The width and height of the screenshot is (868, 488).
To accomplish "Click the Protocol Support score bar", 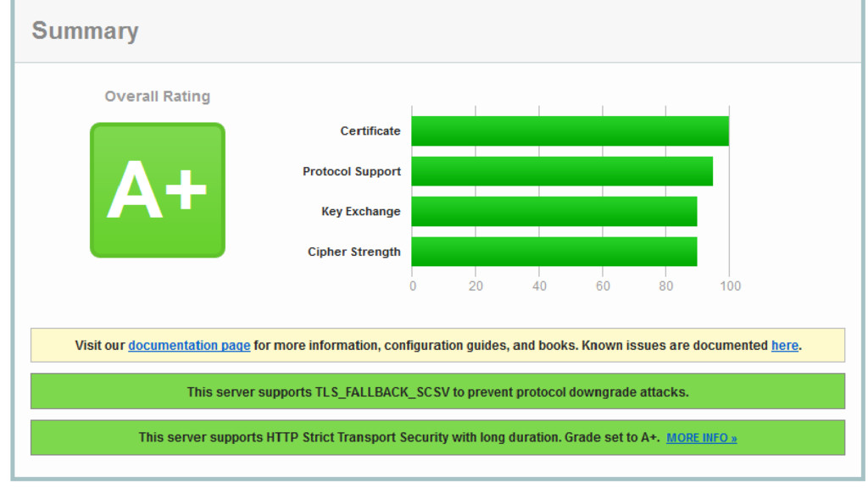I will click(561, 171).
